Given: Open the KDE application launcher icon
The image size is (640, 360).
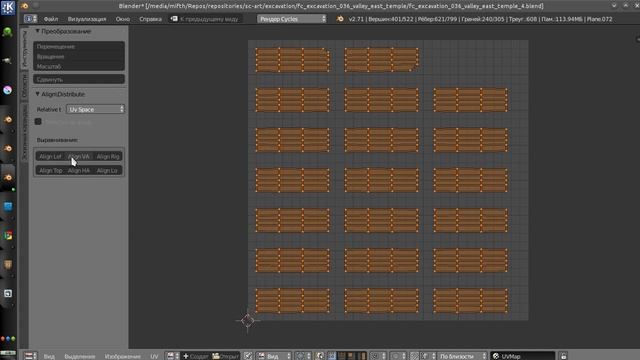Looking at the screenshot, I should click(8, 7).
